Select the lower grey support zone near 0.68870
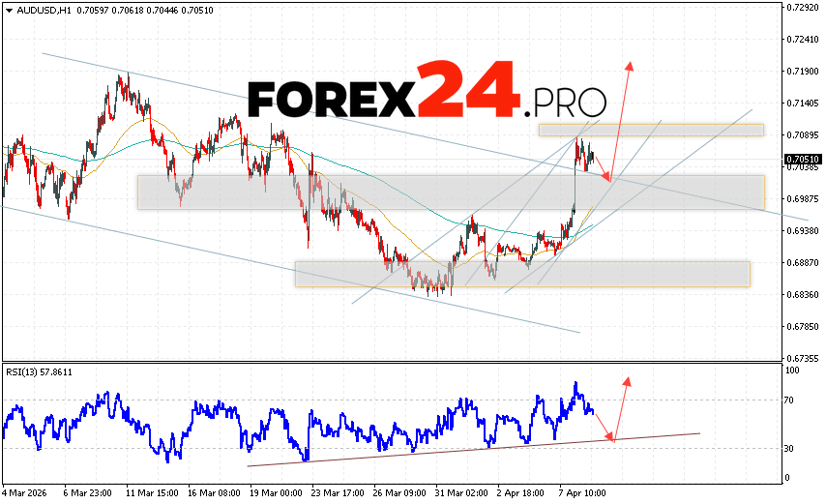826x504 pixels. [522, 274]
